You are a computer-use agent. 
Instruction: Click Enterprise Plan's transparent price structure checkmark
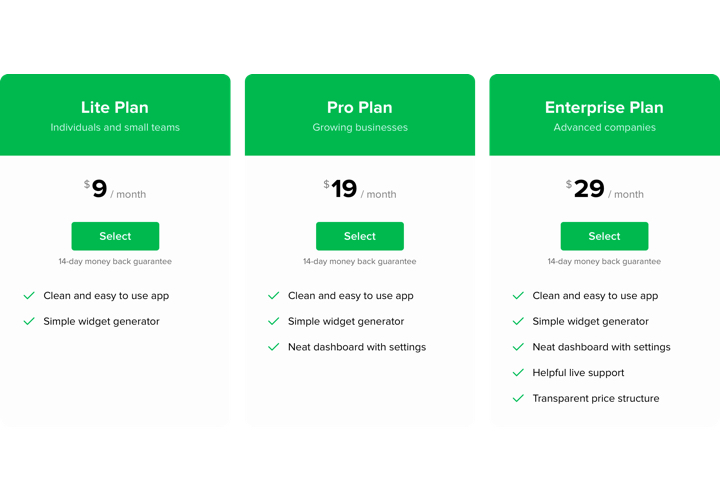(x=518, y=398)
